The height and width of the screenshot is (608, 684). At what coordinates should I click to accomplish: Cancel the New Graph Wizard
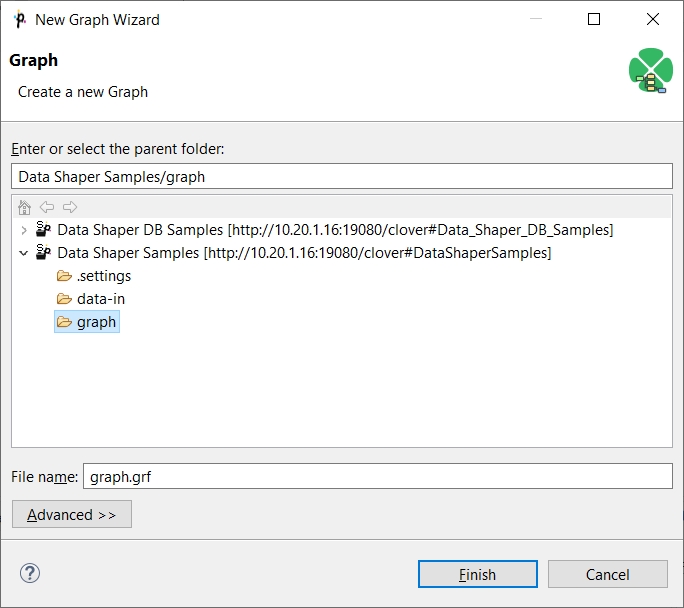(608, 574)
